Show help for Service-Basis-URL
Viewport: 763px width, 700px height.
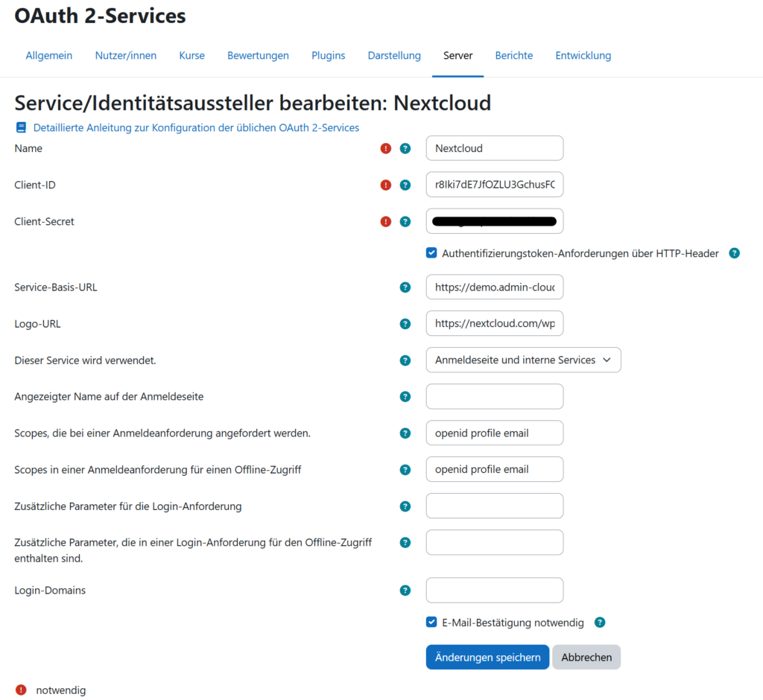click(x=405, y=287)
